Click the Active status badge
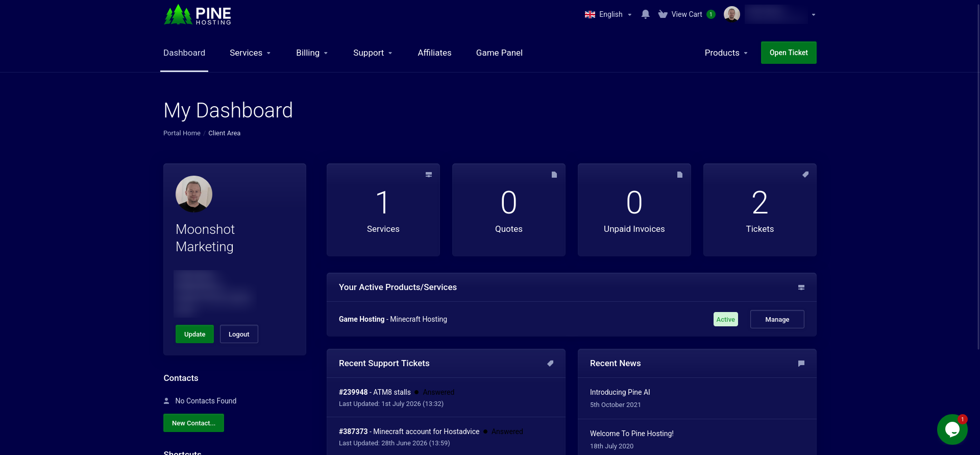The width and height of the screenshot is (980, 455). [725, 319]
